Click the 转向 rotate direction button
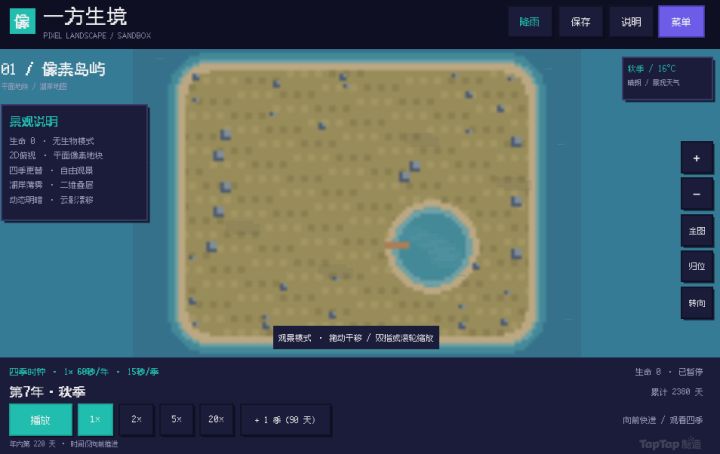 click(x=697, y=303)
